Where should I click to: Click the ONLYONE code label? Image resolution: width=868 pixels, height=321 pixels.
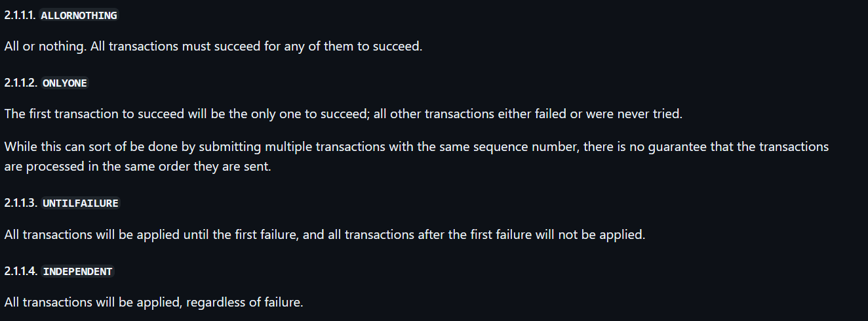click(x=65, y=83)
